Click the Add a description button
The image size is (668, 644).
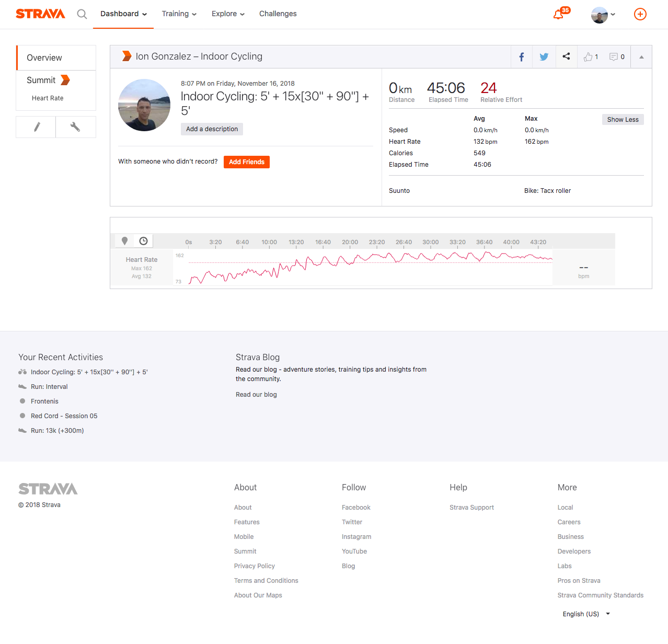(x=212, y=129)
